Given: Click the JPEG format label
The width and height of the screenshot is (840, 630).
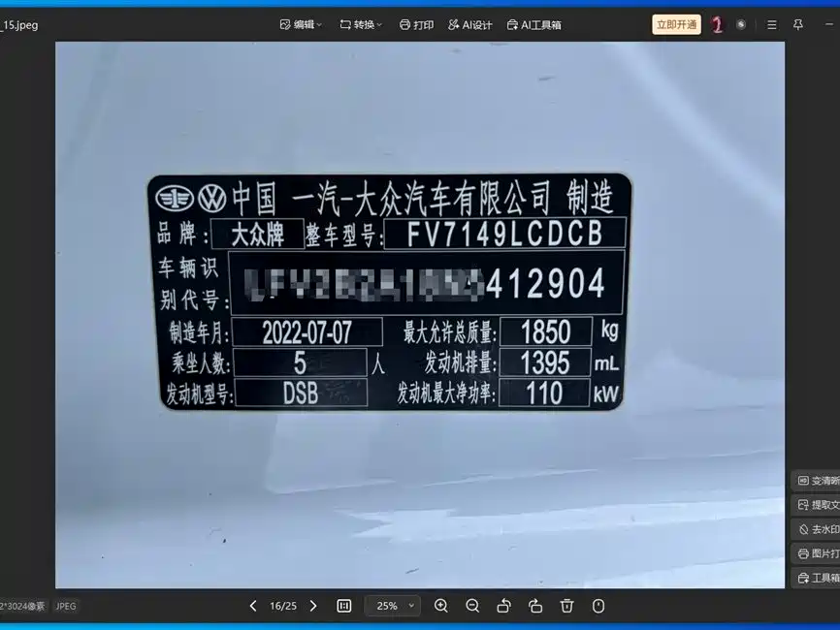Looking at the screenshot, I should tap(66, 606).
